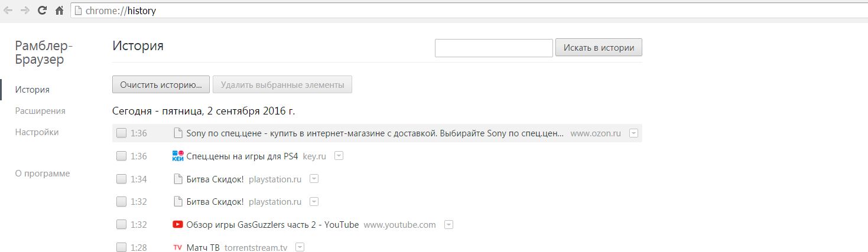
Task: Check the box for the 1:34 Битва Скидок entry
Action: pos(121,179)
